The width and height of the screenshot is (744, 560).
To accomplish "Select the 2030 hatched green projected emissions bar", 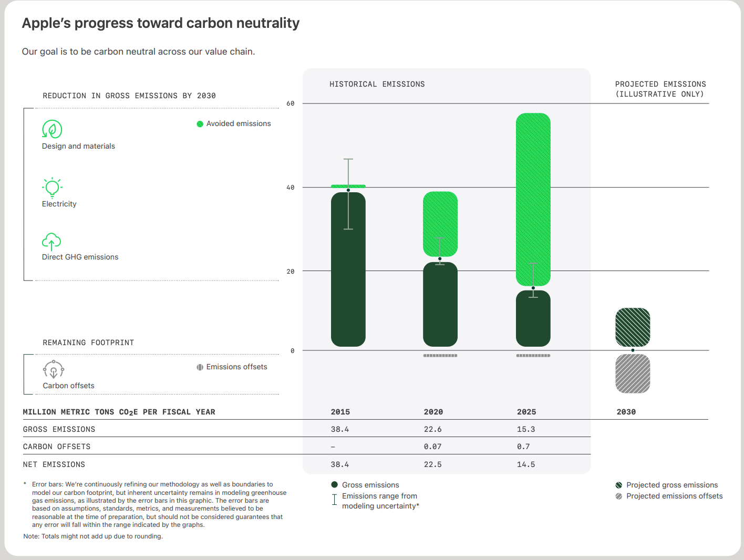I will pos(633,327).
